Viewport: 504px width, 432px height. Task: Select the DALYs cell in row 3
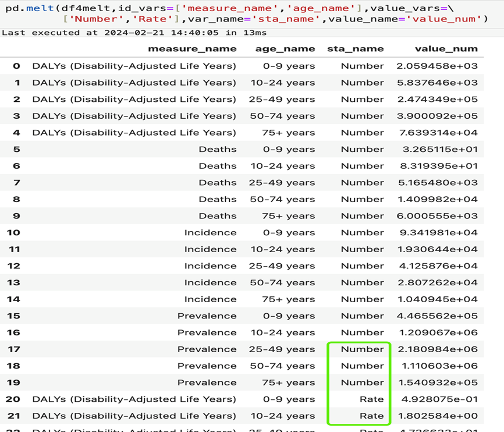(x=134, y=116)
